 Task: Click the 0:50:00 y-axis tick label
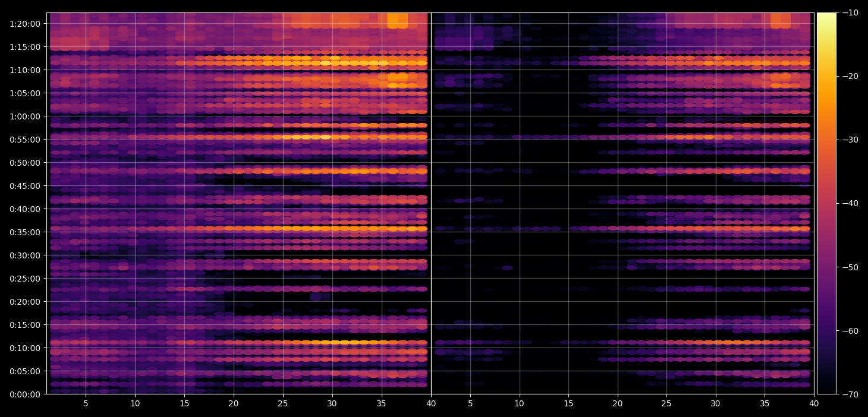(x=25, y=163)
